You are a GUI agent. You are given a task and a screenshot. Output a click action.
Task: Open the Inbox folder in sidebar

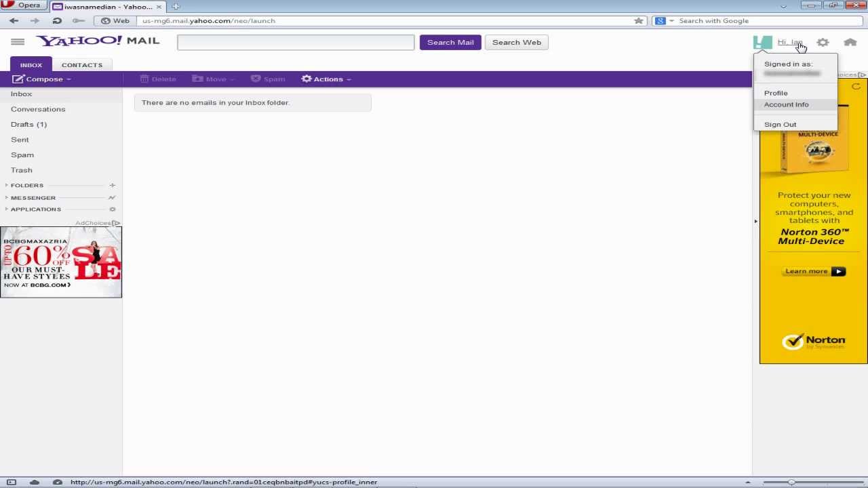22,94
